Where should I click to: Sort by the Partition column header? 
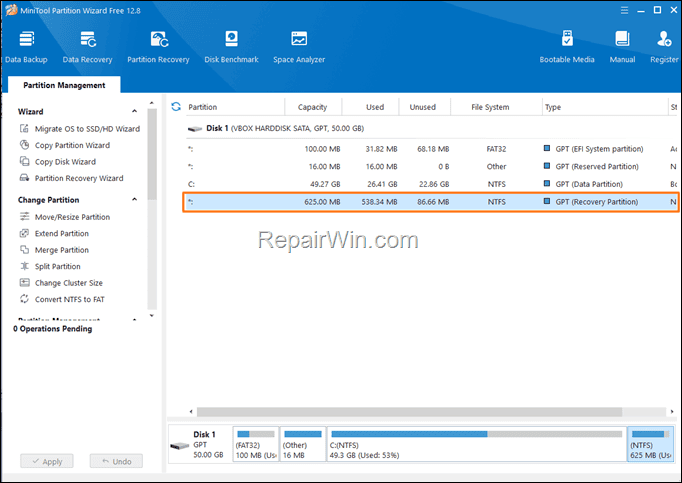click(235, 107)
